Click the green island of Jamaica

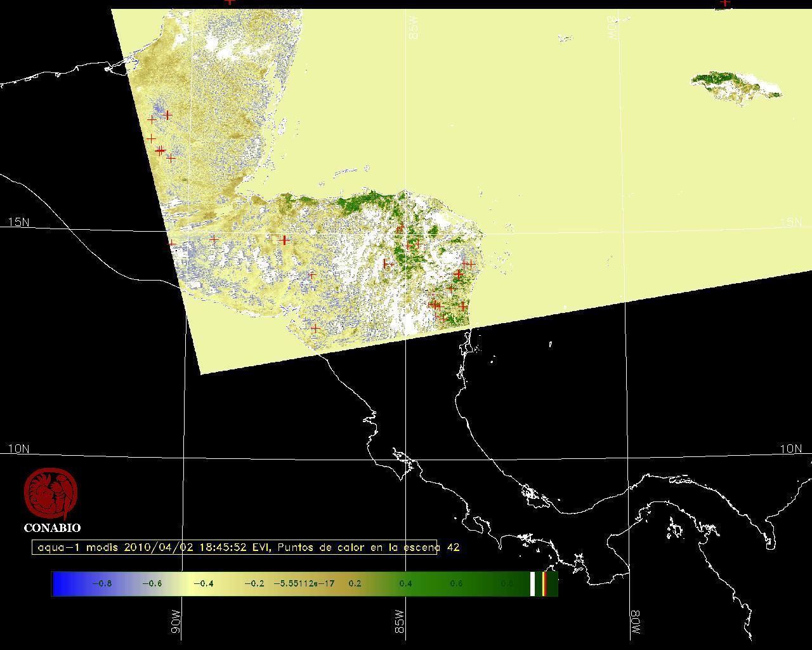[x=736, y=86]
